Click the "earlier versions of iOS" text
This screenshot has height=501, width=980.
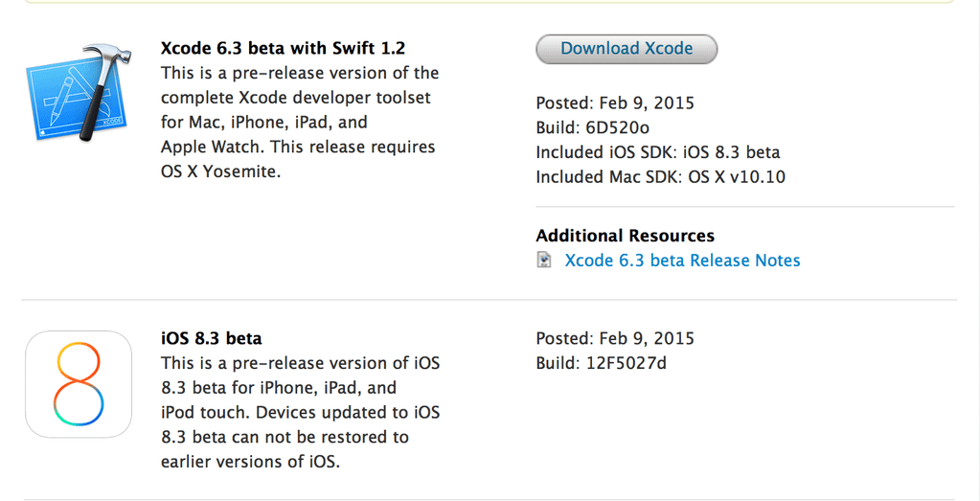[249, 462]
